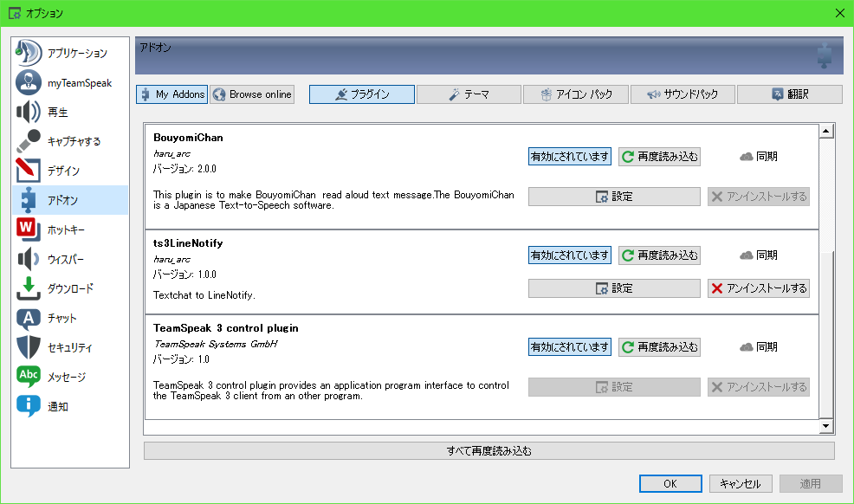Click the red X uninstall icon for ts3LineNotify
The width and height of the screenshot is (854, 504).
pyautogui.click(x=717, y=288)
